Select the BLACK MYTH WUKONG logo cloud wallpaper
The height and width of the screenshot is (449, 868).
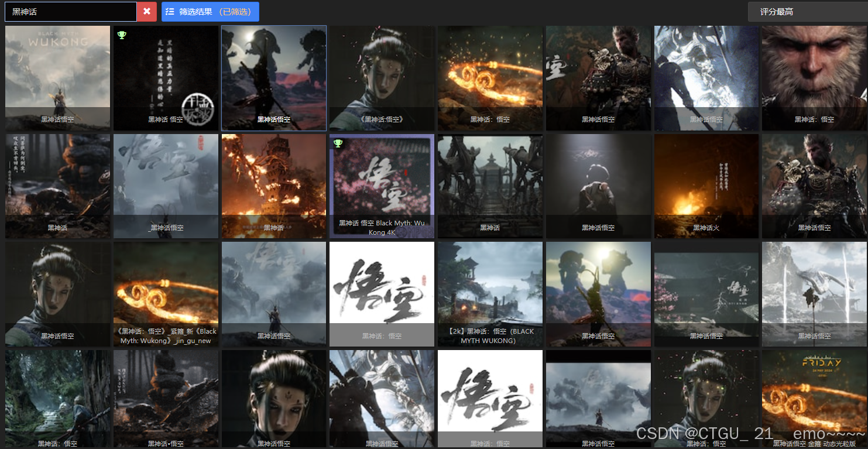click(x=57, y=78)
